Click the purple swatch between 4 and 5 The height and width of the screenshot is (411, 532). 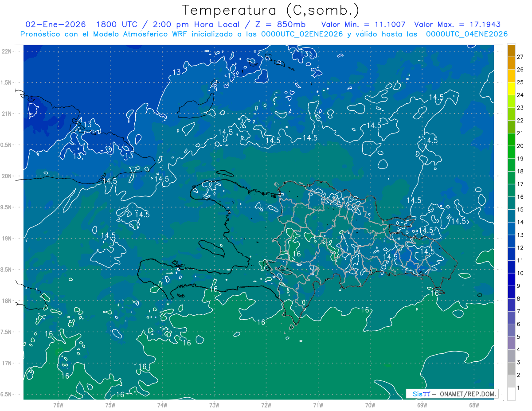point(511,344)
